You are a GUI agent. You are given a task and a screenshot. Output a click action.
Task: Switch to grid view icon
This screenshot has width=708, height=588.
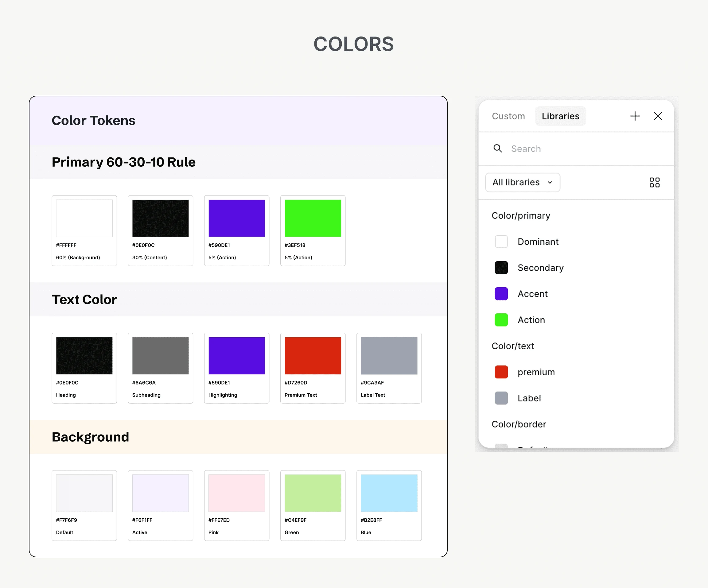[x=654, y=183]
